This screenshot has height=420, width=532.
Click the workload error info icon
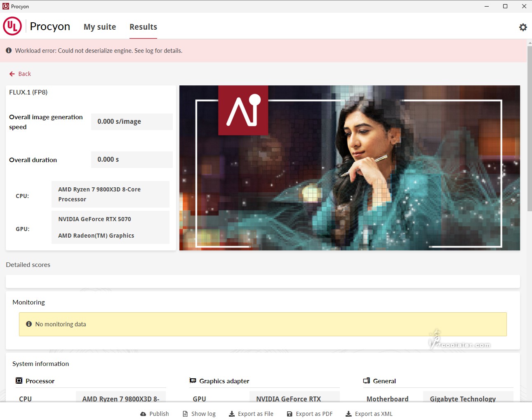click(x=9, y=50)
